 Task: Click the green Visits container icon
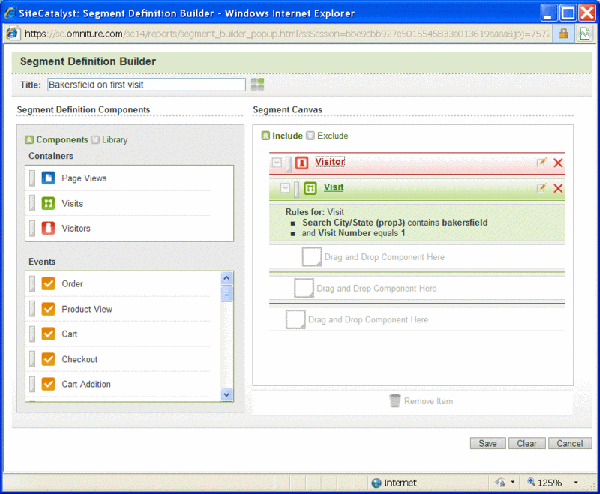pos(48,203)
